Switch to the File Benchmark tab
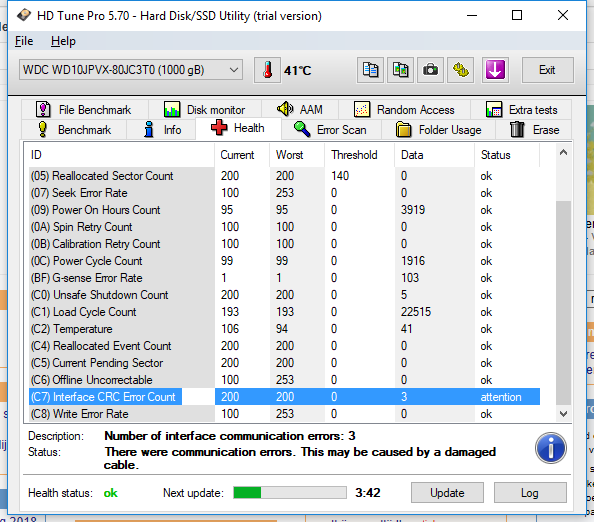 [x=84, y=109]
